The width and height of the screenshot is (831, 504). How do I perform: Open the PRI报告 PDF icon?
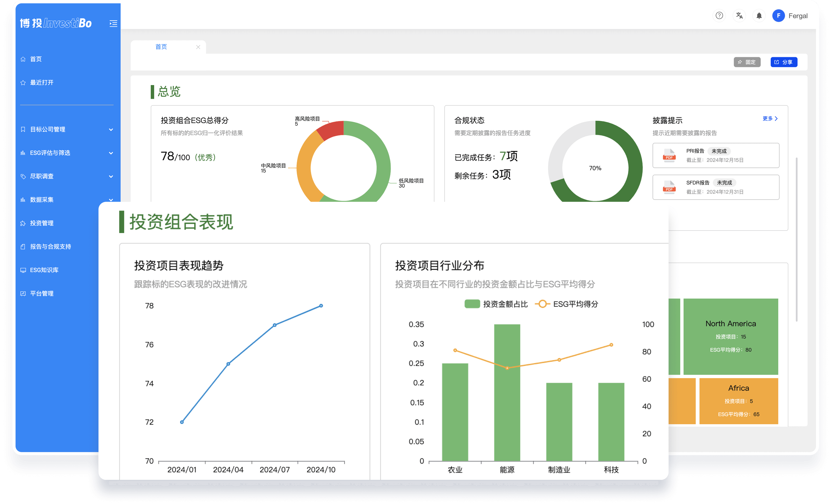tap(669, 155)
